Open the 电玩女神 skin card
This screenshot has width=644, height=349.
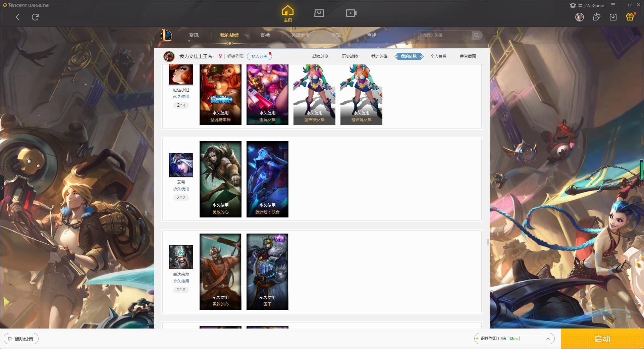[x=267, y=95]
